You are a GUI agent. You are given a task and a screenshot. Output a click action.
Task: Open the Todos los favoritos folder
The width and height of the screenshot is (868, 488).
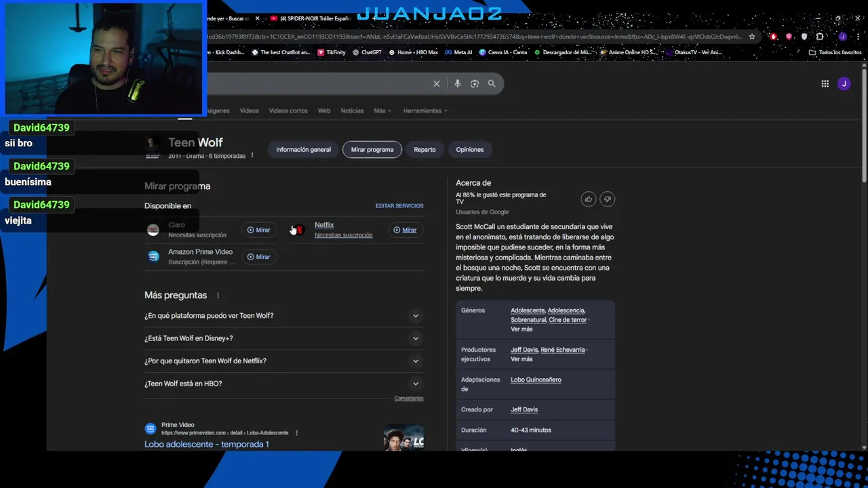[835, 52]
